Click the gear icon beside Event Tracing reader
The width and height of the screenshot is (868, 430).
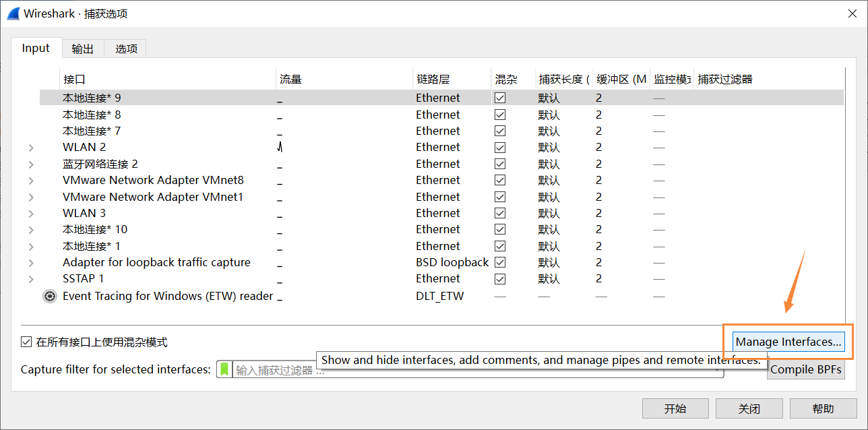click(50, 296)
